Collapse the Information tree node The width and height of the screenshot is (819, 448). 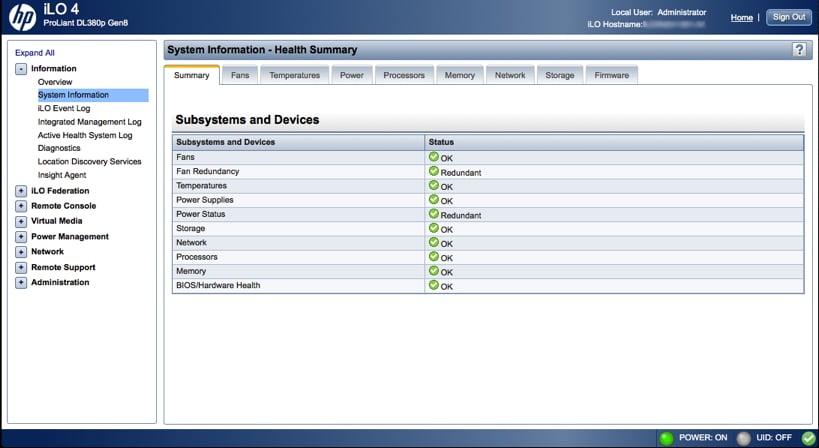point(21,69)
